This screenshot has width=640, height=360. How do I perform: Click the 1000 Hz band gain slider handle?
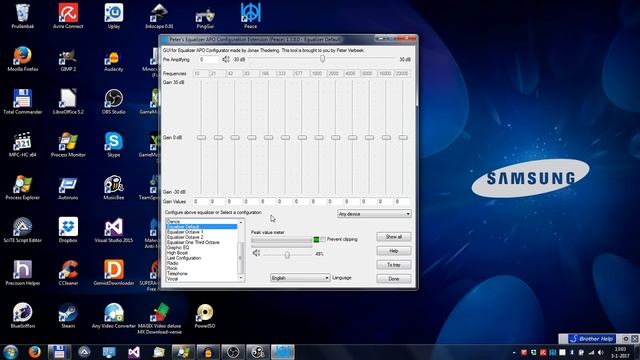click(x=319, y=138)
